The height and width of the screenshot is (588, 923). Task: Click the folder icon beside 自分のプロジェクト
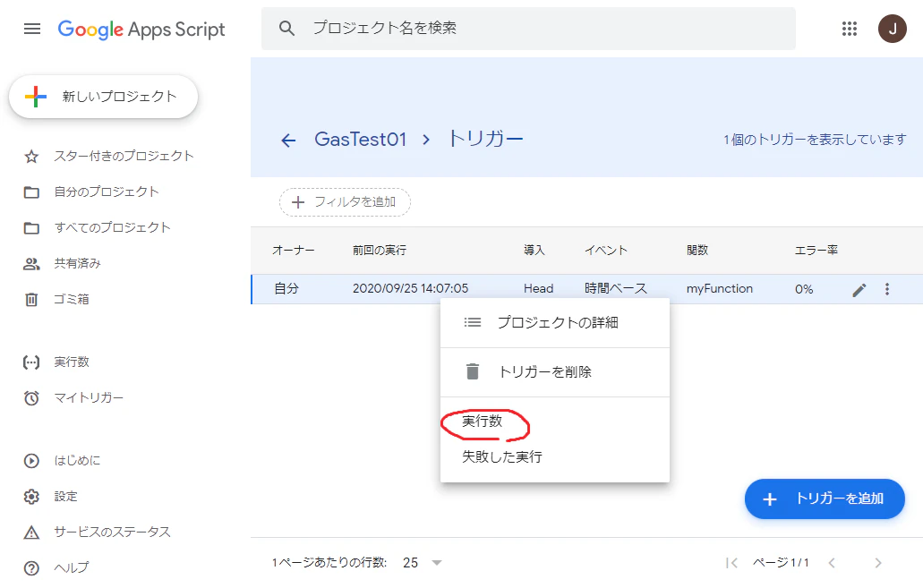[31, 192]
